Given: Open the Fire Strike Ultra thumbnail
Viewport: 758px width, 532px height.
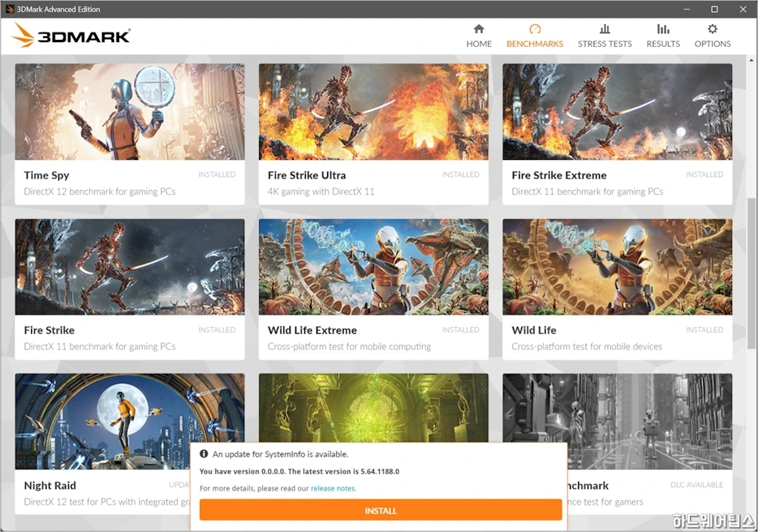Looking at the screenshot, I should [x=373, y=112].
